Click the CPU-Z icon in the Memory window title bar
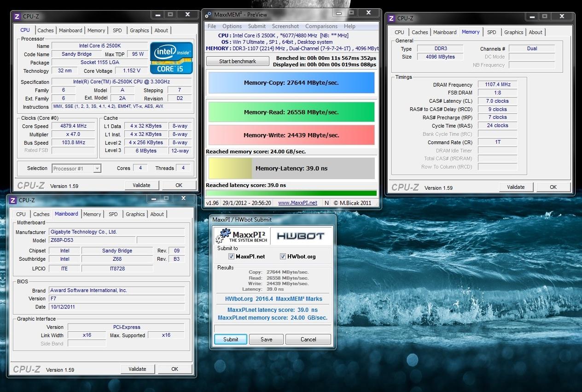Image resolution: width=582 pixels, height=392 pixels. [x=391, y=18]
